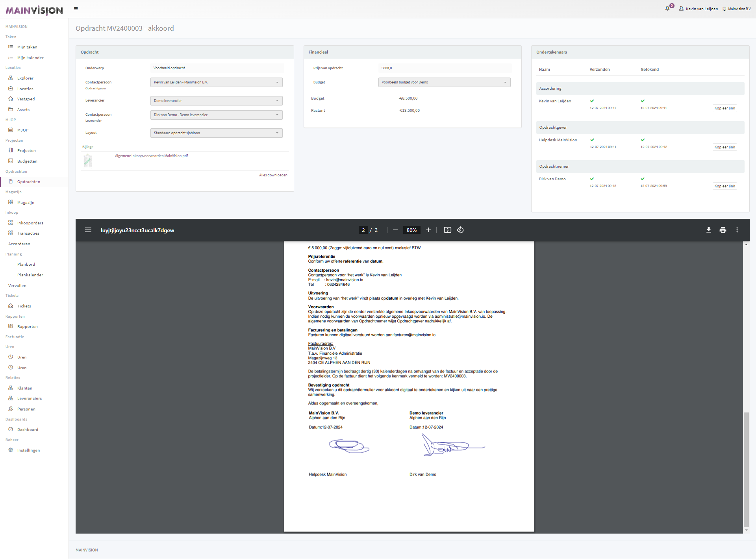Expand the Layout template dropdown
756x559 pixels.
[x=216, y=133]
